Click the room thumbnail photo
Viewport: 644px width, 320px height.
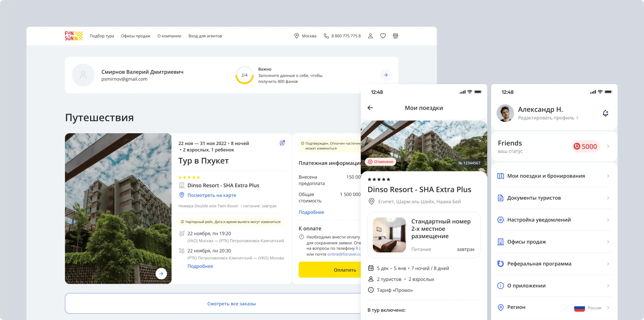point(389,235)
